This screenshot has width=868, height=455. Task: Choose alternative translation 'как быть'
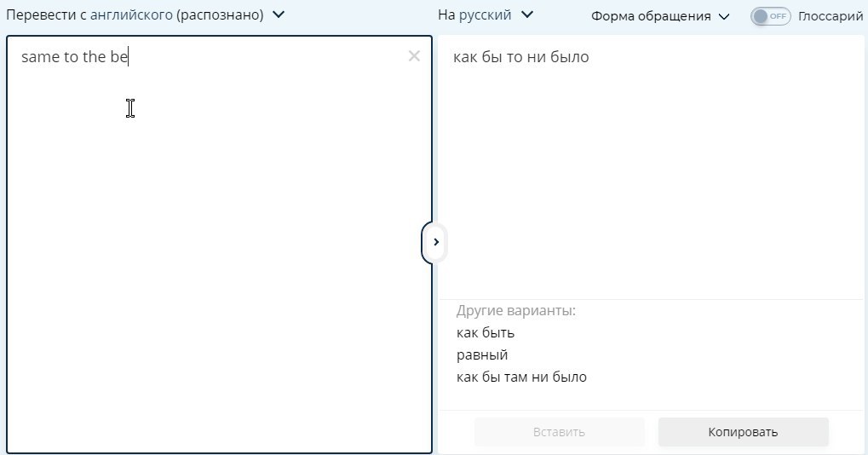coord(486,332)
